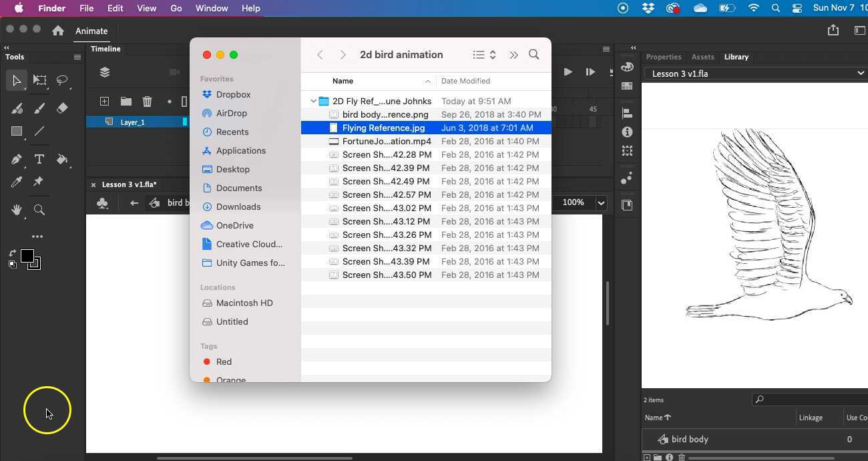Open the Window menu in menu bar

tap(212, 8)
